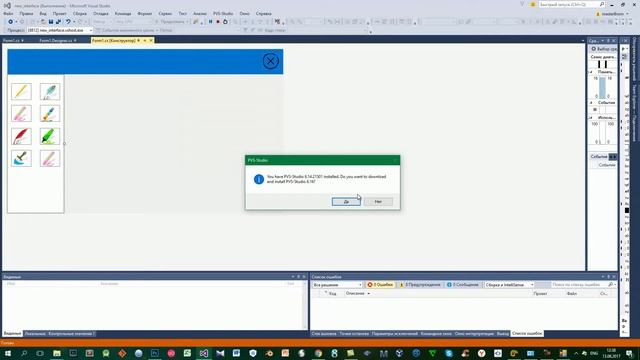Click the Visual Studio taskbar icon
Screen dimensions: 640x360
click(204, 353)
